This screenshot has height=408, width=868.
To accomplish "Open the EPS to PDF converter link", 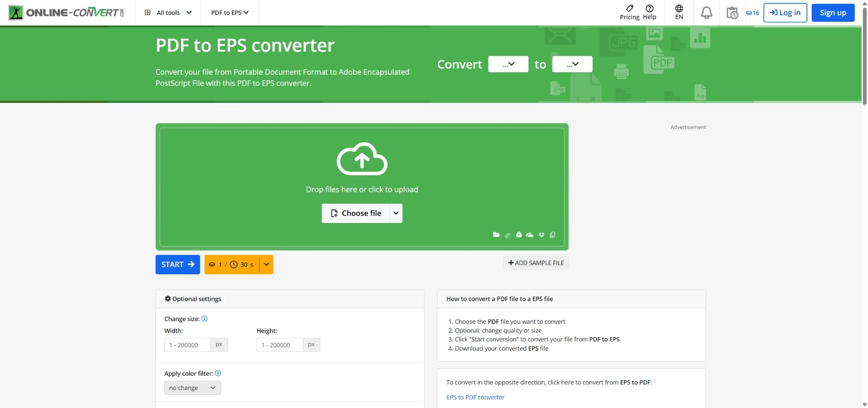I will (475, 397).
